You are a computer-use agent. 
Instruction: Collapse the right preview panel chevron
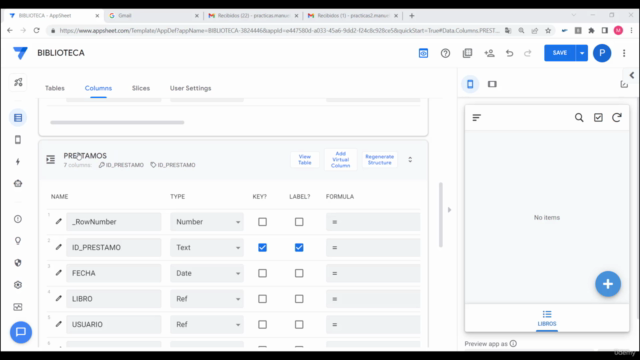tap(631, 76)
